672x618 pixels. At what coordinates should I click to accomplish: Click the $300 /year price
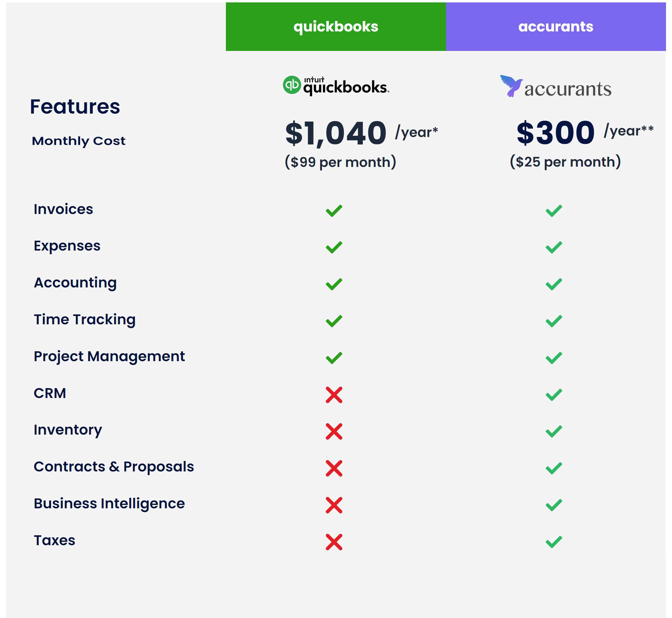click(585, 132)
